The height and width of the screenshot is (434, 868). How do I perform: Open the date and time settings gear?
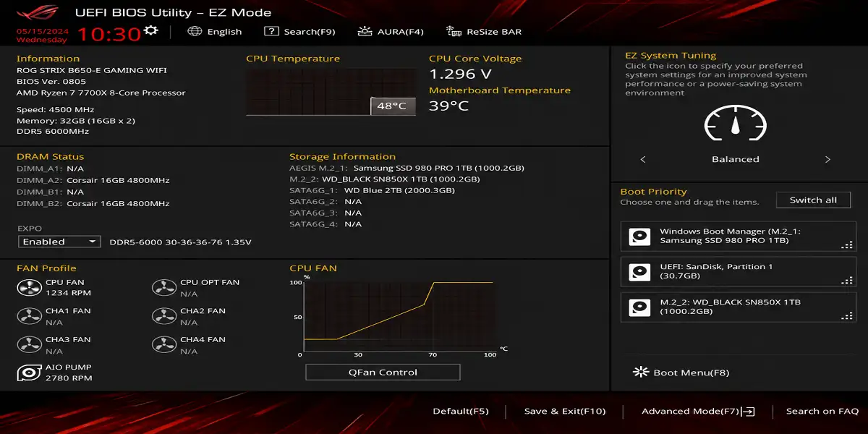pos(150,30)
